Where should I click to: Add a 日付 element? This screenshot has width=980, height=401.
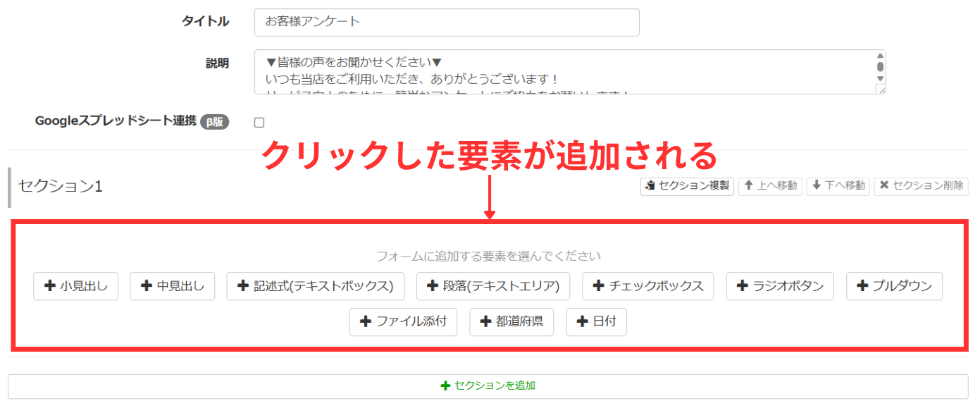pos(596,322)
